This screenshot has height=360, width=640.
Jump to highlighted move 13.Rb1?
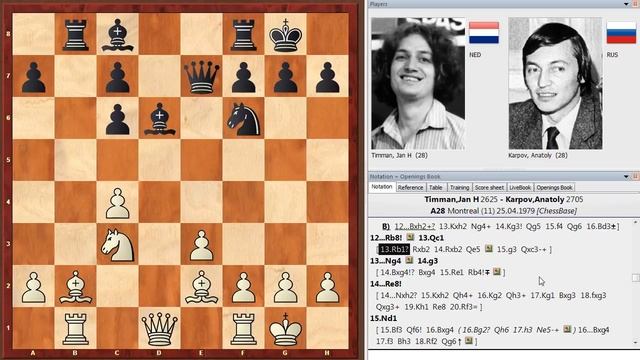pos(394,249)
